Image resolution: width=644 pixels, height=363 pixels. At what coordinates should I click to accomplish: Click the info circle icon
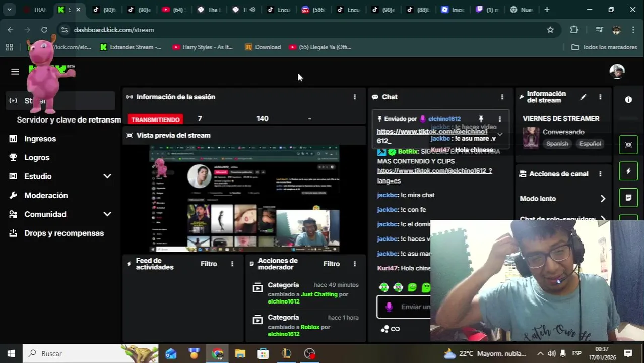(628, 100)
